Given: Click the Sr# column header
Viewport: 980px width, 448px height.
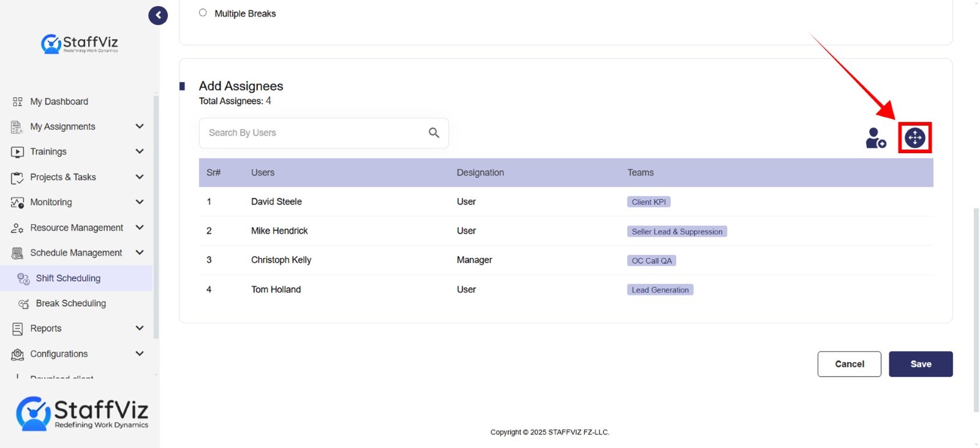Looking at the screenshot, I should tap(213, 173).
